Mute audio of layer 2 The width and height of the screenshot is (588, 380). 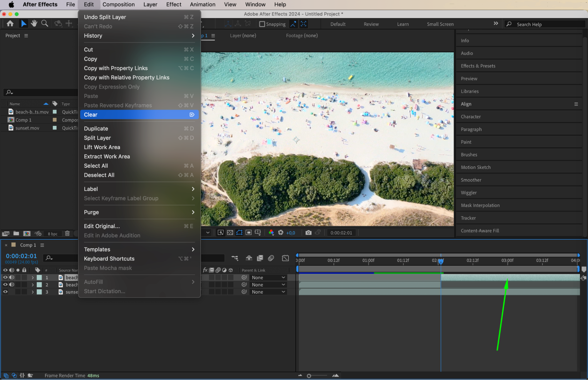click(x=12, y=285)
